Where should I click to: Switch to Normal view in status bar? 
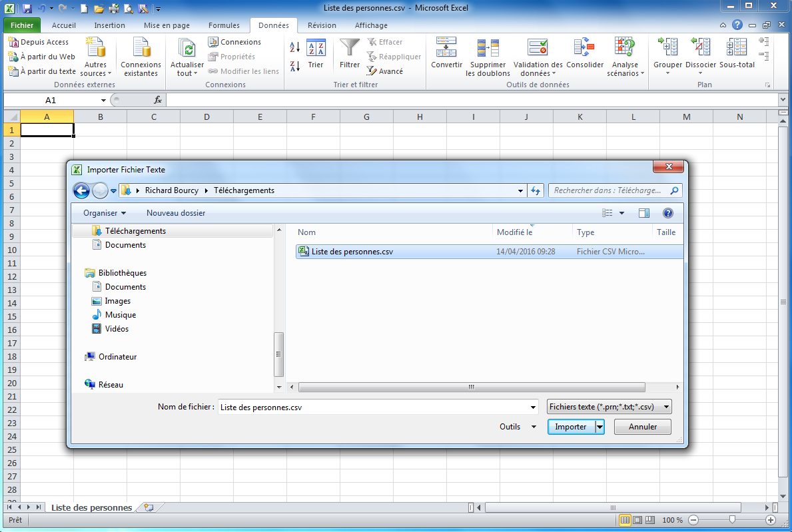point(625,520)
